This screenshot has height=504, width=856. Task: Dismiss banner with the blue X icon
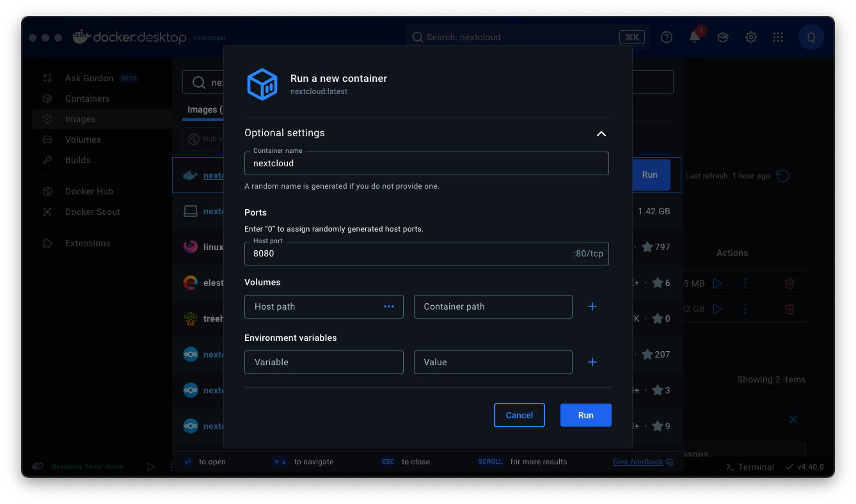pyautogui.click(x=793, y=420)
